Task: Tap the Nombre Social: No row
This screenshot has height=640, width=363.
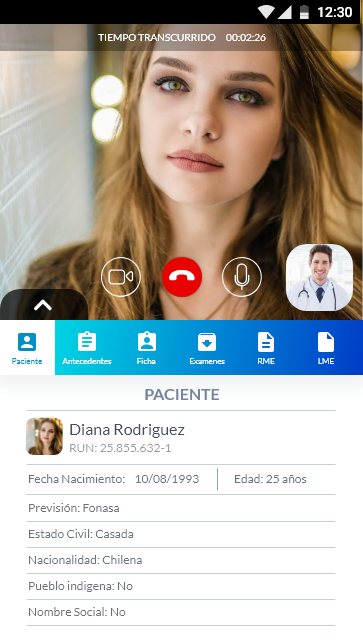Action: click(181, 612)
